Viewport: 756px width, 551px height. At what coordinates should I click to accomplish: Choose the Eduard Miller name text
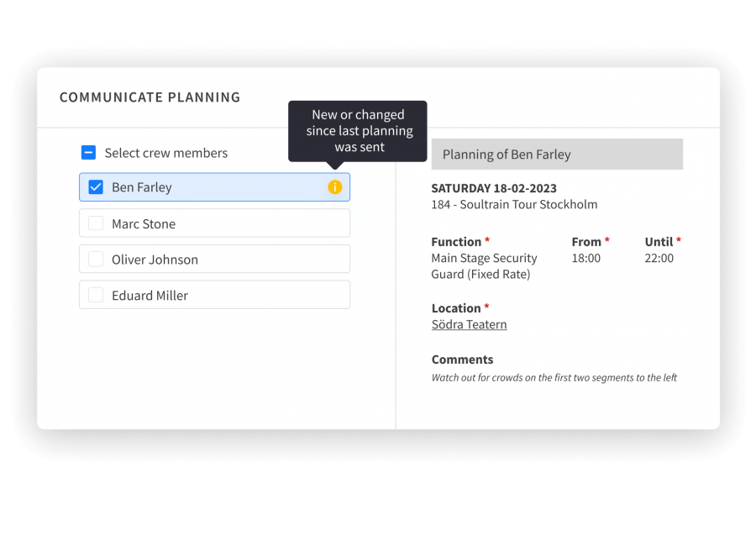pyautogui.click(x=150, y=296)
